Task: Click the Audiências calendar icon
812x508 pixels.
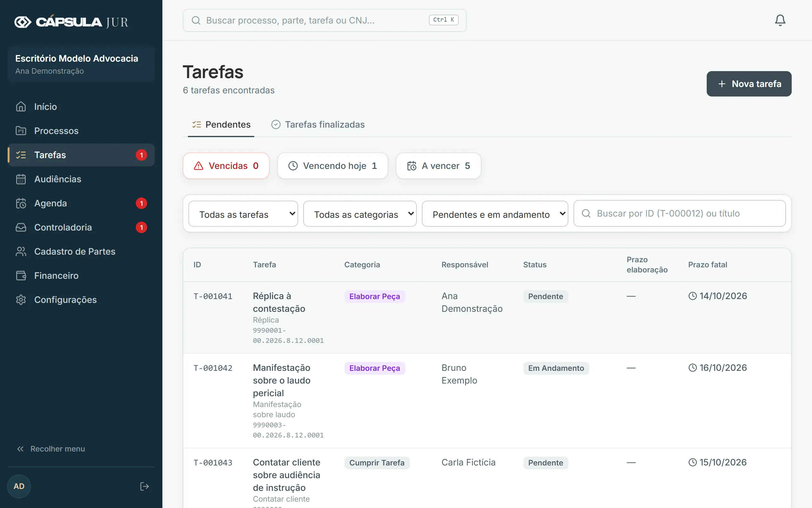Action: coord(21,179)
